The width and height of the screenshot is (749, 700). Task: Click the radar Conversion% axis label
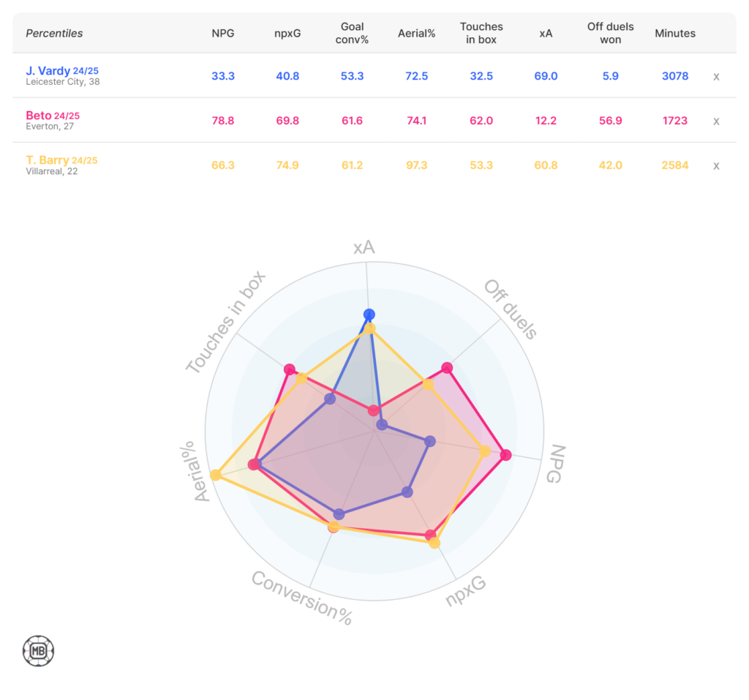301,598
